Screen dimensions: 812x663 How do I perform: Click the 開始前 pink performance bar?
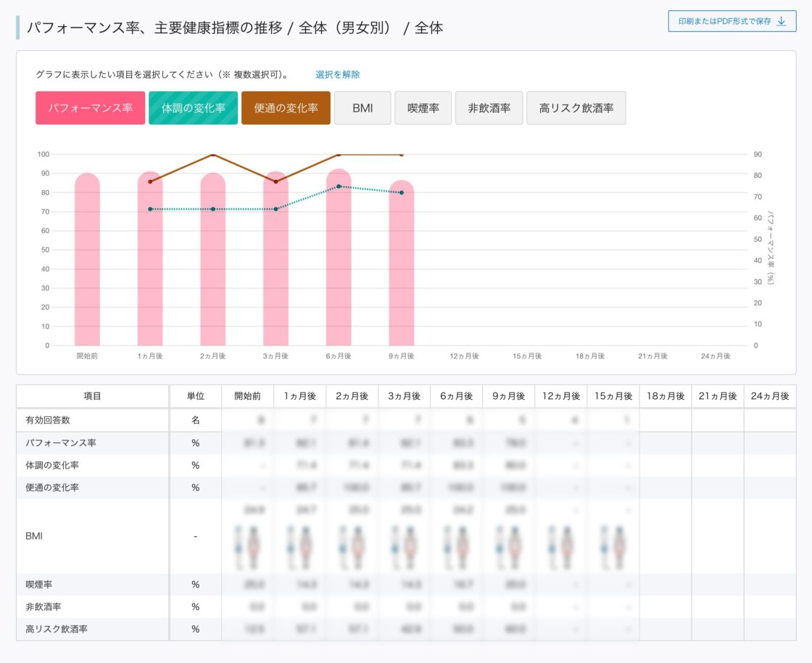(87, 259)
